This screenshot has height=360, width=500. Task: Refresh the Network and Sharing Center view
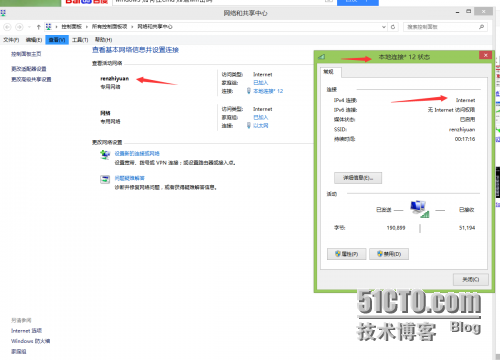tap(393, 27)
